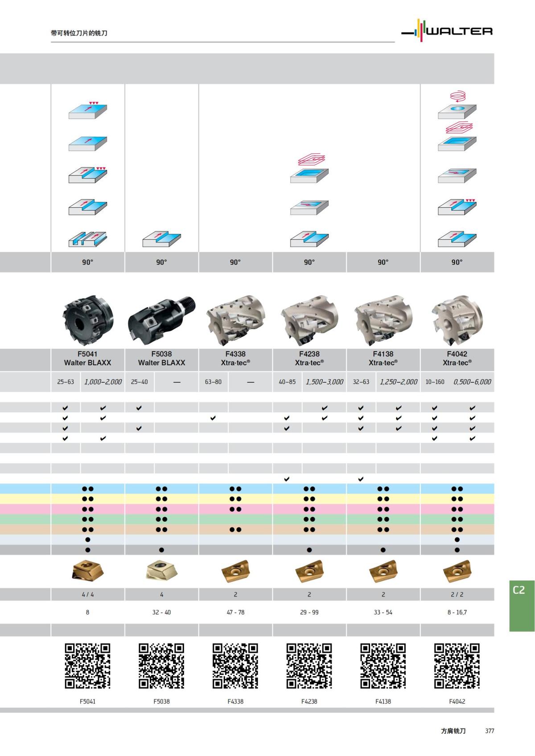Click the F5041 face milling icon with finishing triangles
535x756 pixels.
pos(88,110)
